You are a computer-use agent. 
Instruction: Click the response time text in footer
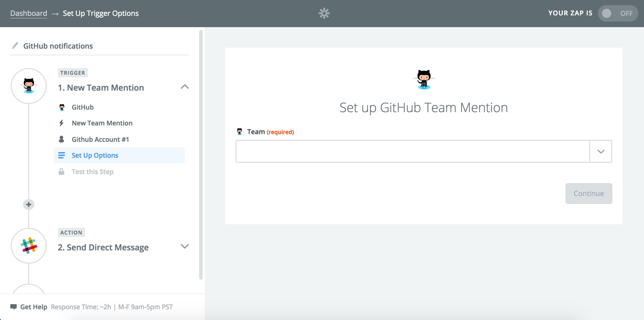click(x=112, y=307)
